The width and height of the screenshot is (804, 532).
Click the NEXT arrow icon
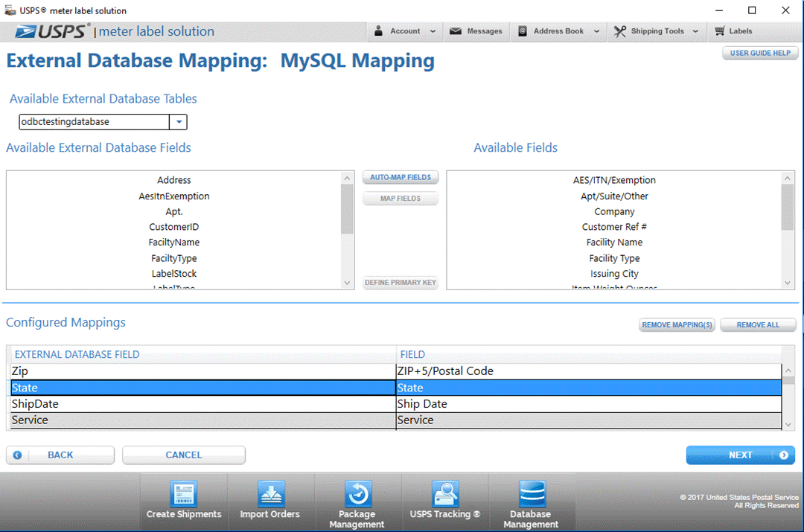click(x=783, y=455)
